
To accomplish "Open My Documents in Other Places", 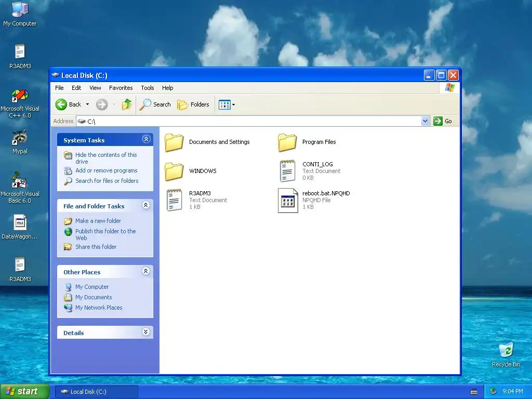I will tap(94, 297).
